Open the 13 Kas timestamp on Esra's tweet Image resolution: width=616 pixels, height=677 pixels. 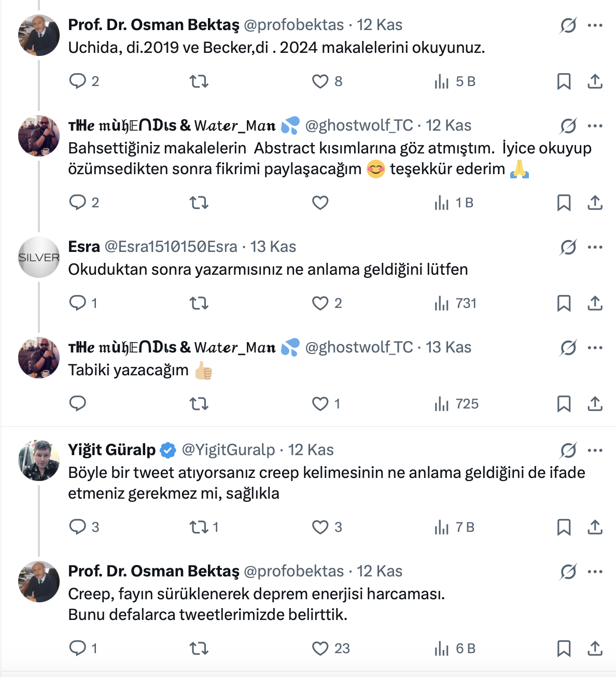point(273,247)
